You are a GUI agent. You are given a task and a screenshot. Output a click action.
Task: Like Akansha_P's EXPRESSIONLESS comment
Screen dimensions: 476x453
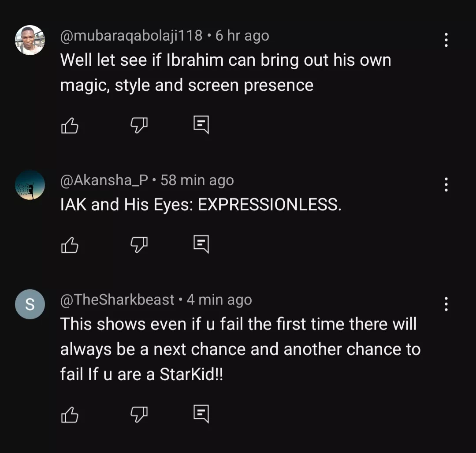pos(69,244)
